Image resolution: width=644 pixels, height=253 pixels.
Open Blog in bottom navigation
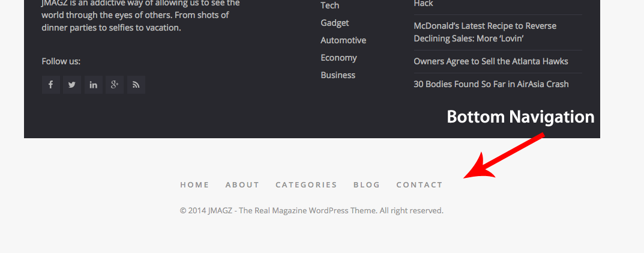(367, 184)
